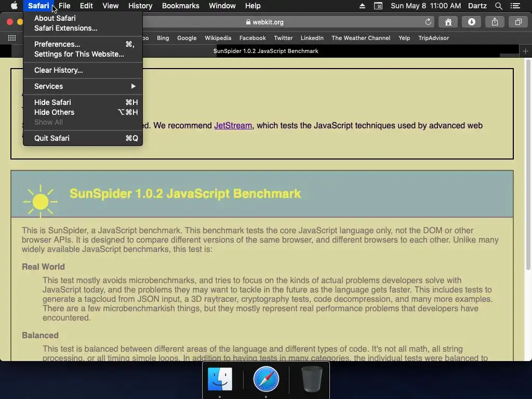Open the History menu
The image size is (532, 399).
(140, 6)
